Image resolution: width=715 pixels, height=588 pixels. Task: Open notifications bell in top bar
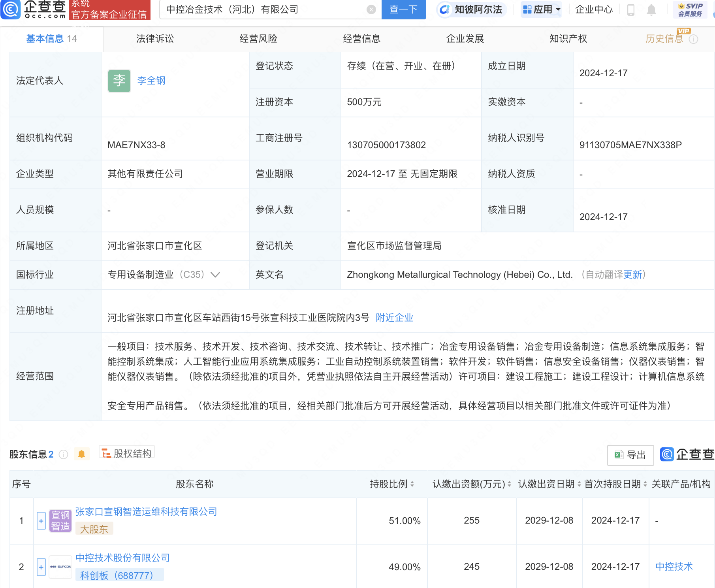tap(651, 9)
